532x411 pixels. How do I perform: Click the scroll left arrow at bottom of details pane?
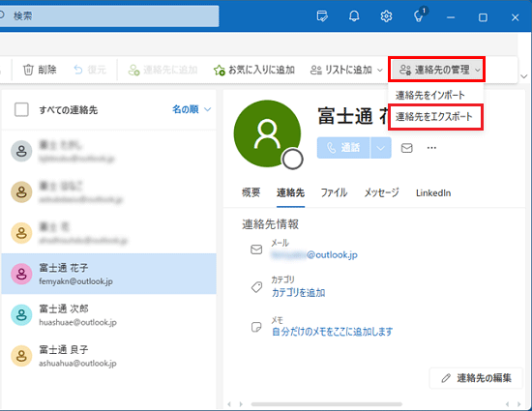click(x=229, y=404)
